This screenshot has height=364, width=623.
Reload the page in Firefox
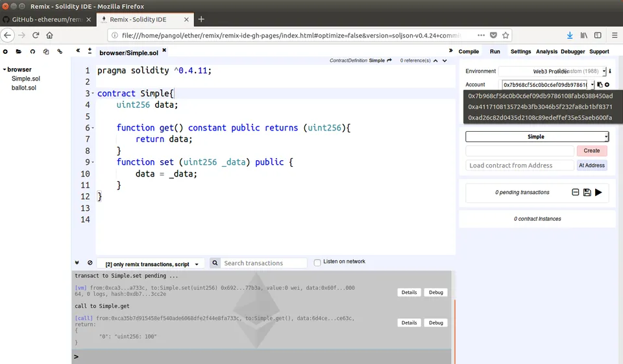coord(35,36)
